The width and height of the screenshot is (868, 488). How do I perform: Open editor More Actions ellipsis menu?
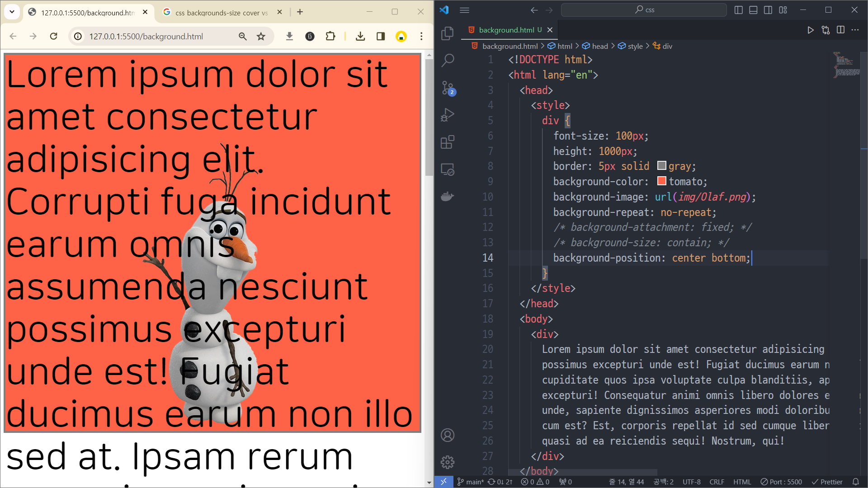click(x=855, y=30)
